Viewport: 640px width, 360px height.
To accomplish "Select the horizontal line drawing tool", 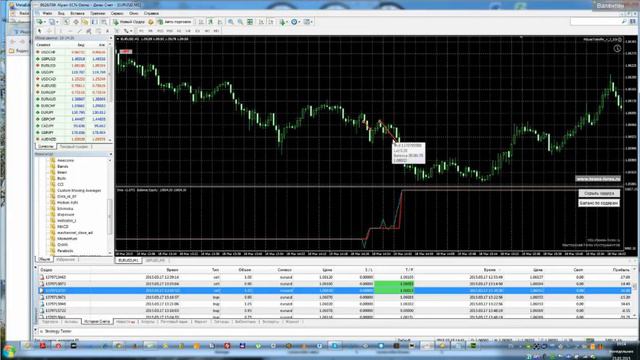I will point(70,31).
